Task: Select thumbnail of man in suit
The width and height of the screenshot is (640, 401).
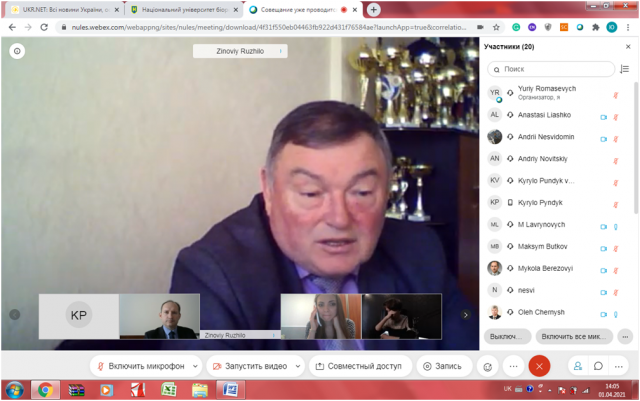Action: click(x=160, y=316)
